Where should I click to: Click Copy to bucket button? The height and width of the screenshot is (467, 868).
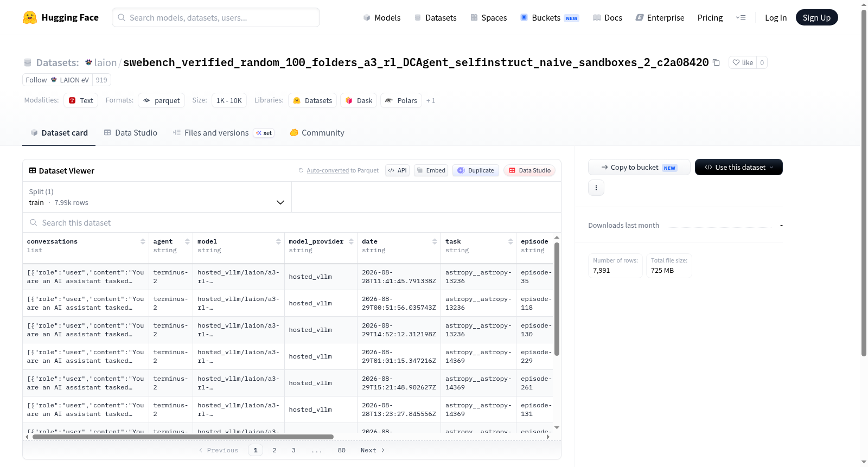point(639,167)
